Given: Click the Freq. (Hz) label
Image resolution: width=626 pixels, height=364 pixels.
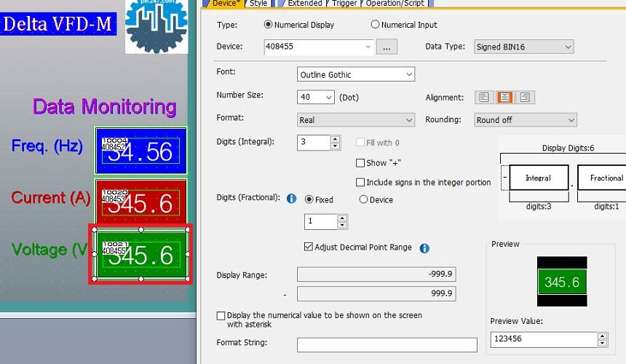Looking at the screenshot, I should 47,146.
